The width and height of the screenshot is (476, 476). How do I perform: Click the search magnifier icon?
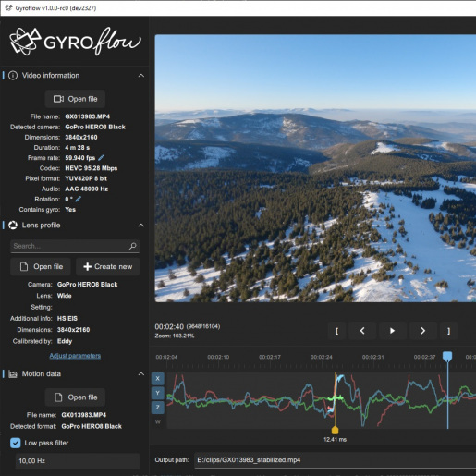click(132, 246)
